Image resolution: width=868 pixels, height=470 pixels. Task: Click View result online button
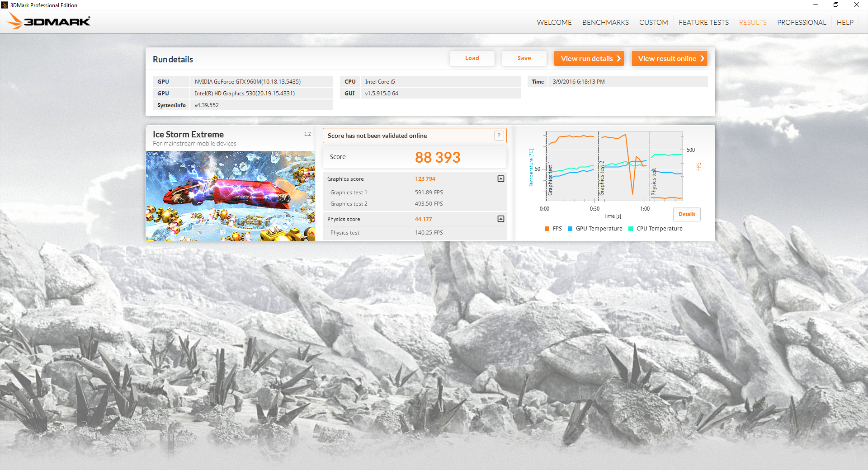[x=670, y=58]
